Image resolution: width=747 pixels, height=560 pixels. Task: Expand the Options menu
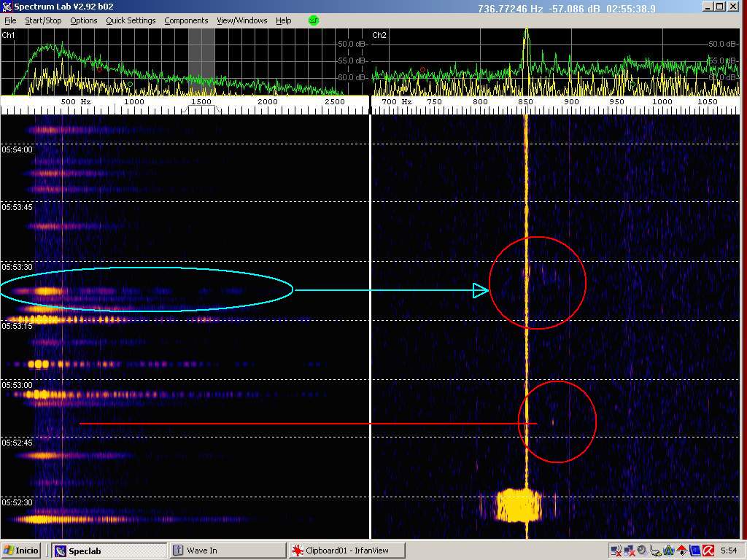click(83, 20)
